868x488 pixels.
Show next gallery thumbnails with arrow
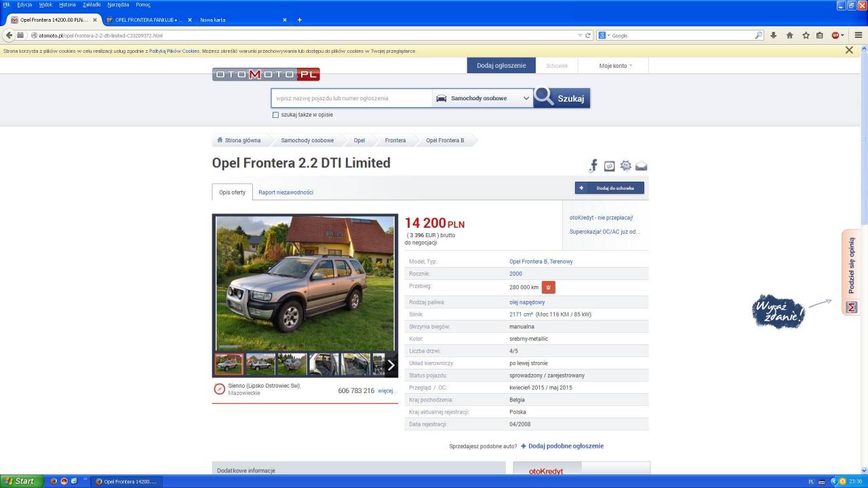point(391,365)
